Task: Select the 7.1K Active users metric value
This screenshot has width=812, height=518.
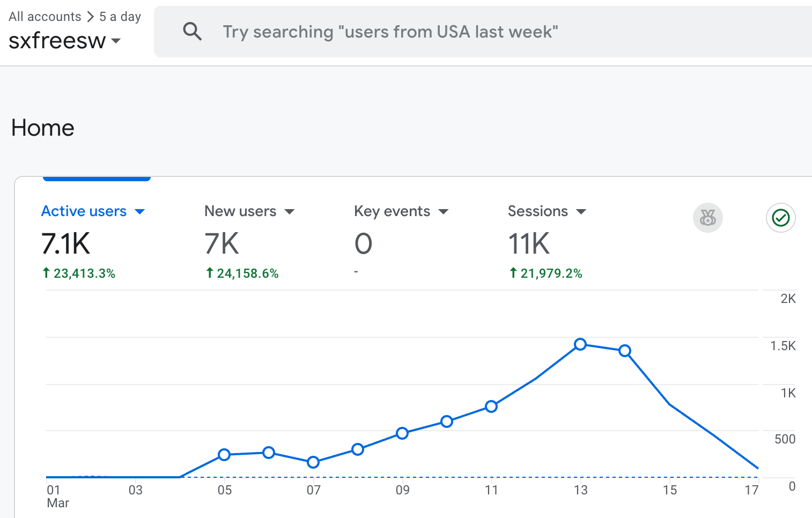Action: [66, 244]
